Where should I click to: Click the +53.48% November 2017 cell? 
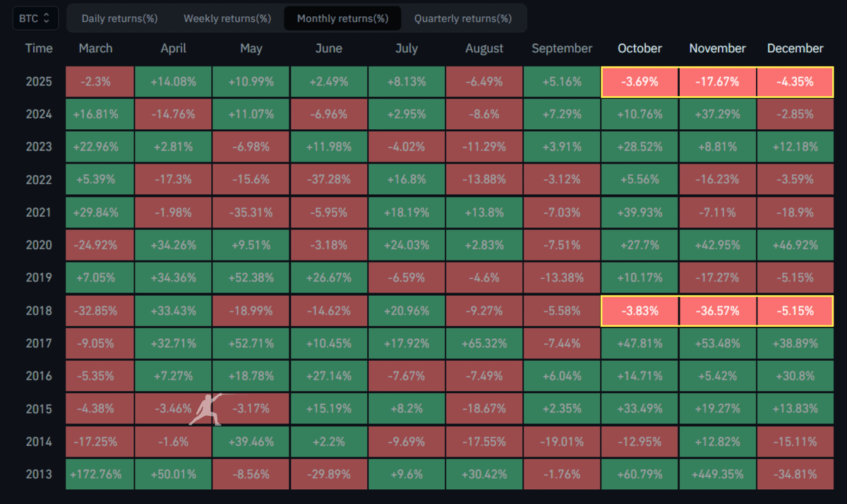tap(717, 343)
